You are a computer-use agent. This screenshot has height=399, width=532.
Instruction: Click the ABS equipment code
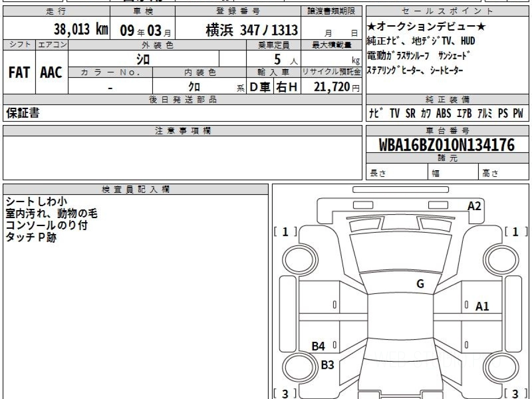(x=443, y=113)
